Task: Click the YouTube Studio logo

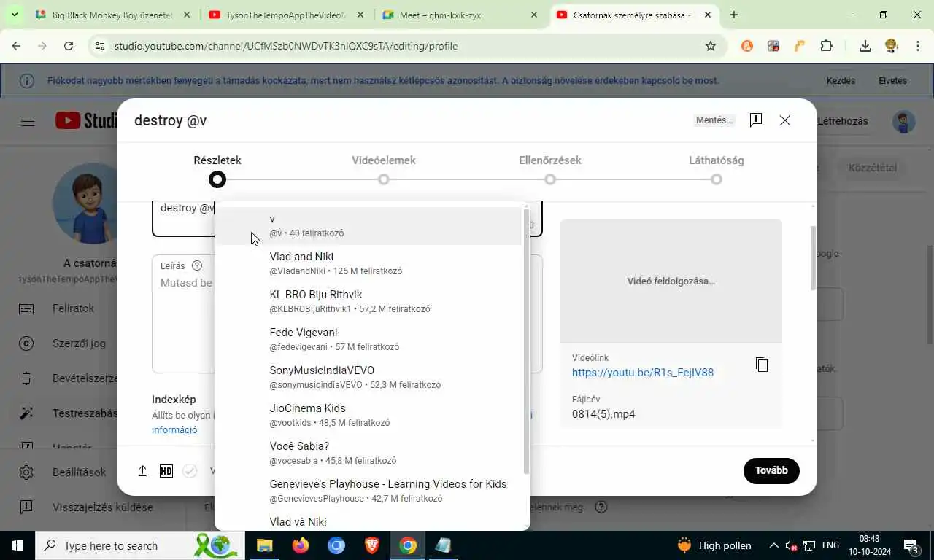Action: tap(86, 121)
